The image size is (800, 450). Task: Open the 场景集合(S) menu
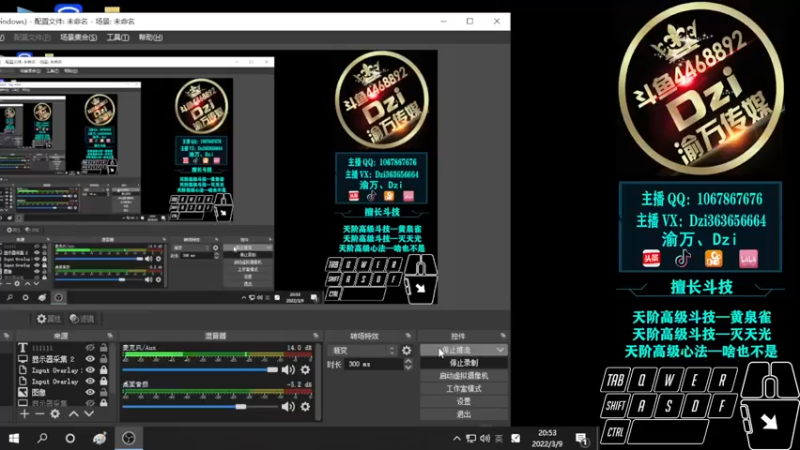click(x=78, y=37)
